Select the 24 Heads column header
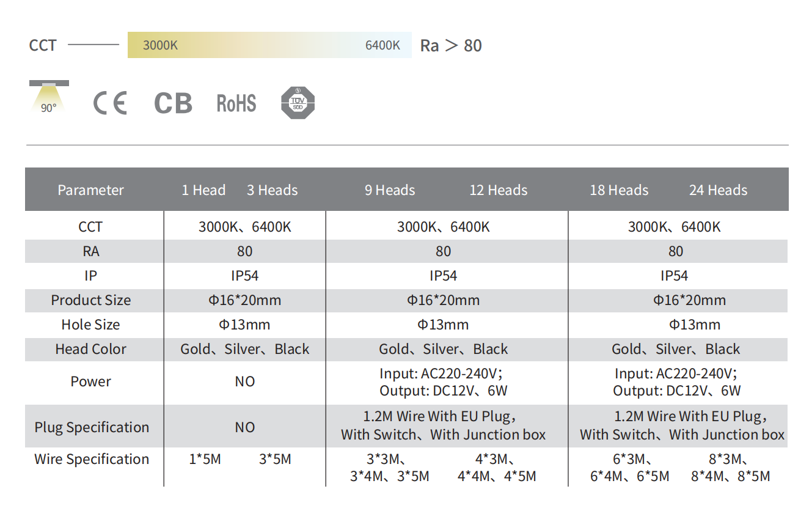Viewport: 812px width, 530px height. pos(719,190)
